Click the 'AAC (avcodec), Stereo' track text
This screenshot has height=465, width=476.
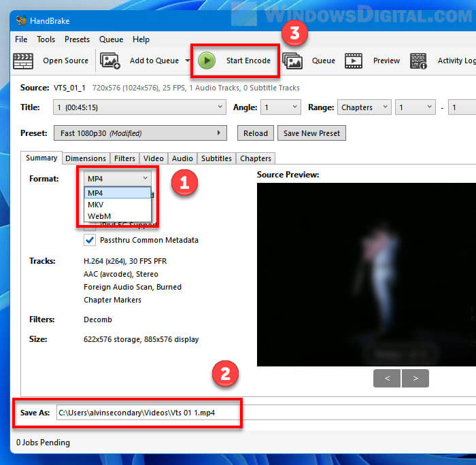[x=121, y=274]
